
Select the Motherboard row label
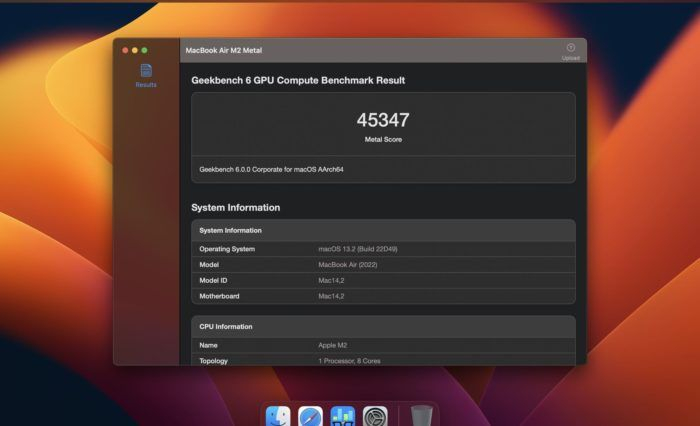219,296
